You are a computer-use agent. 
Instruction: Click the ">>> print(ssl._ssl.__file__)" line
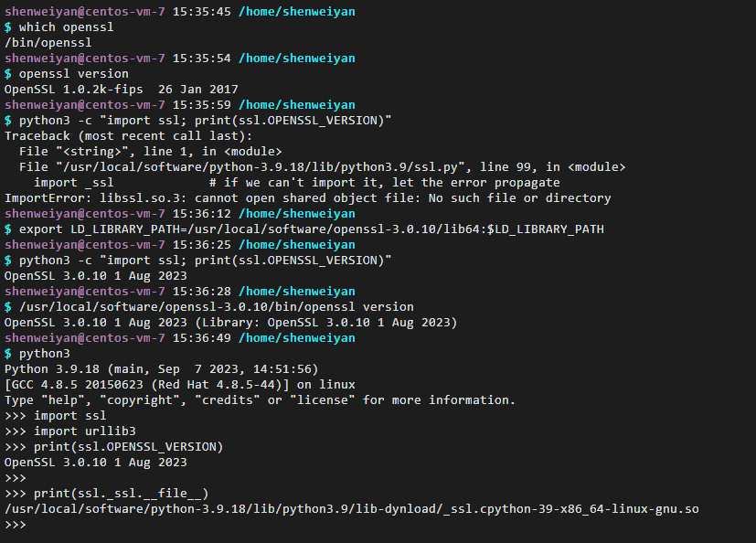coord(107,494)
